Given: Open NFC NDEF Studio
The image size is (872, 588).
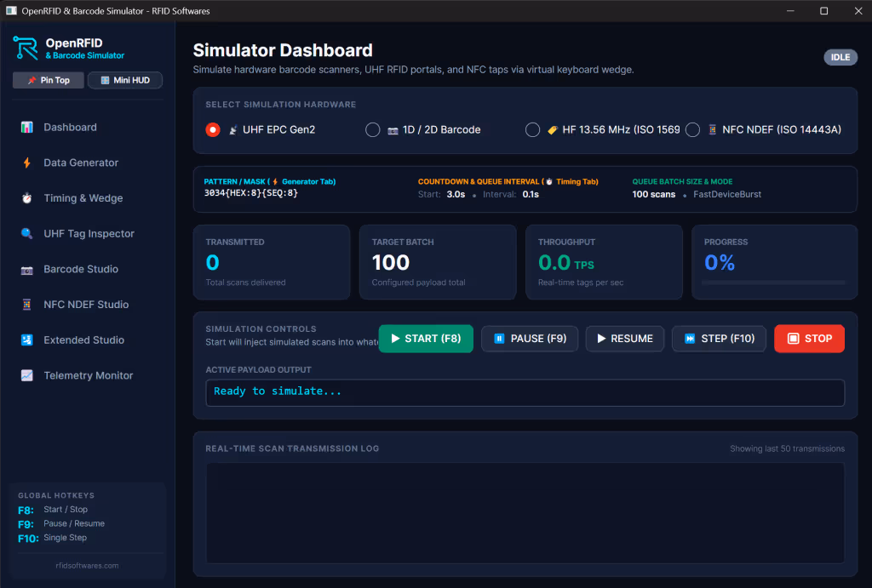Looking at the screenshot, I should coord(88,305).
